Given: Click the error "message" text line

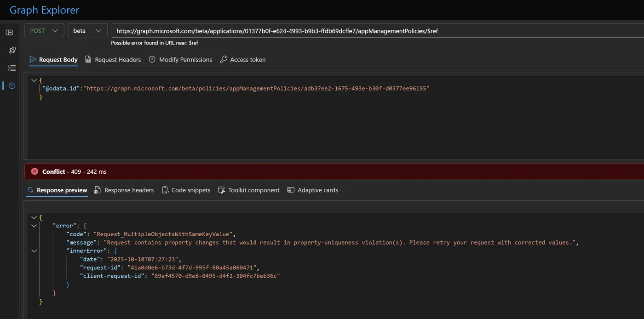Looking at the screenshot, I should (x=322, y=242).
